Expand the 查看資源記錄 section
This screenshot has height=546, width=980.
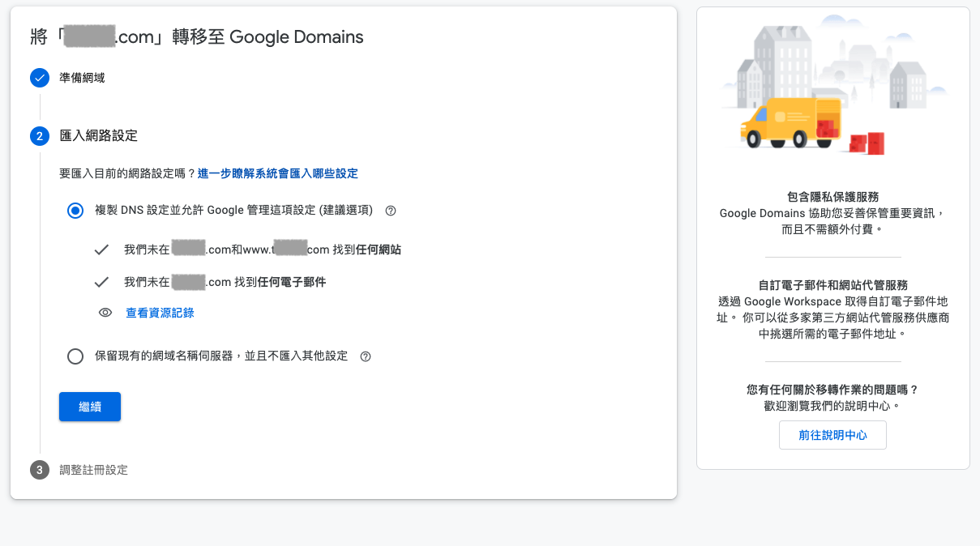click(160, 313)
